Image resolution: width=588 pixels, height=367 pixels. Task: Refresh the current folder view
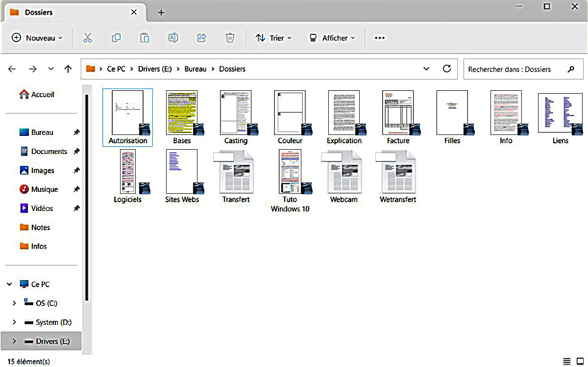coord(446,69)
